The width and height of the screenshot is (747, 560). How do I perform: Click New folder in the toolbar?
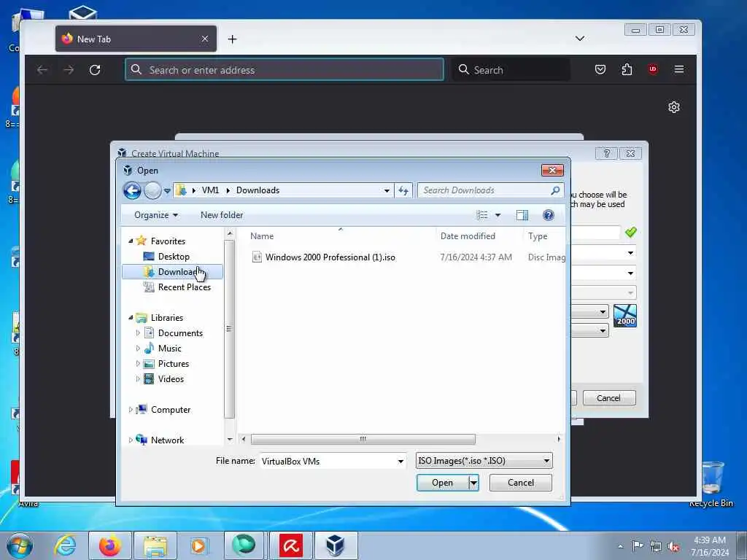(x=222, y=215)
